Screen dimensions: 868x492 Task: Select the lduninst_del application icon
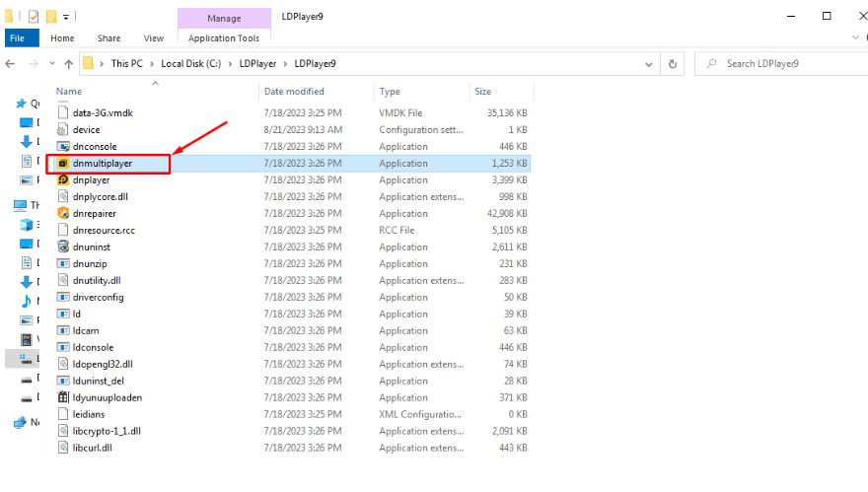click(x=63, y=381)
